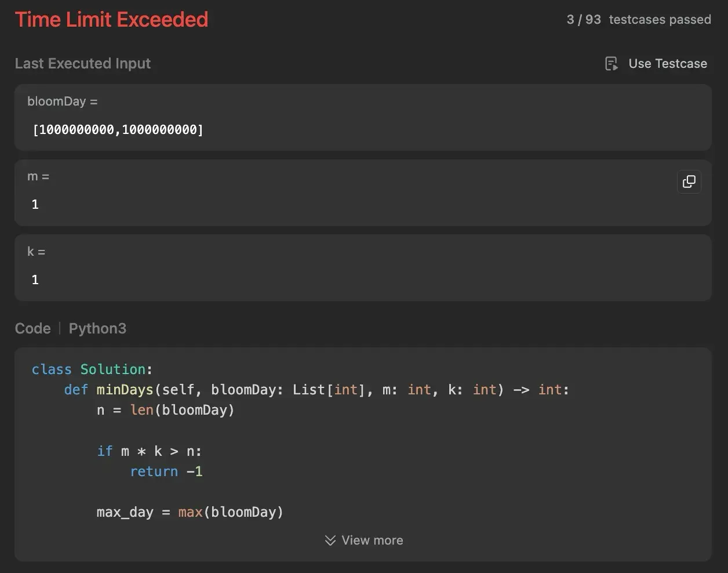Image resolution: width=728 pixels, height=573 pixels.
Task: Select the Python3 language label
Action: click(x=97, y=328)
